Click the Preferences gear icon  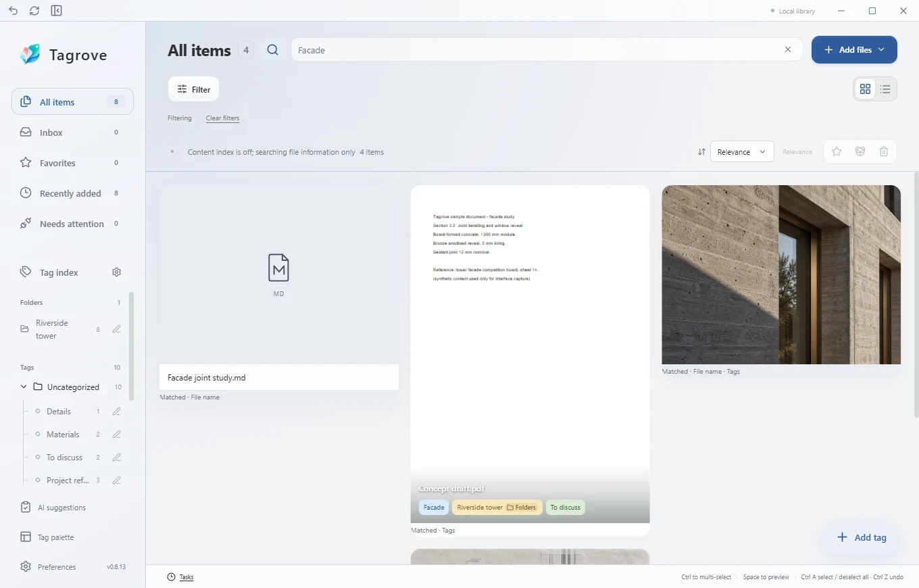click(x=26, y=567)
